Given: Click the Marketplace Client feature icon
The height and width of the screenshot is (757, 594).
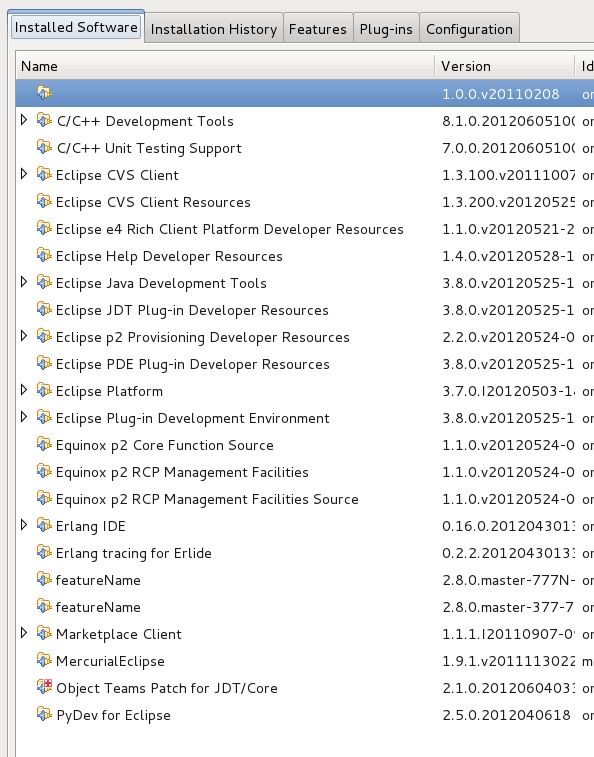Looking at the screenshot, I should tap(44, 633).
